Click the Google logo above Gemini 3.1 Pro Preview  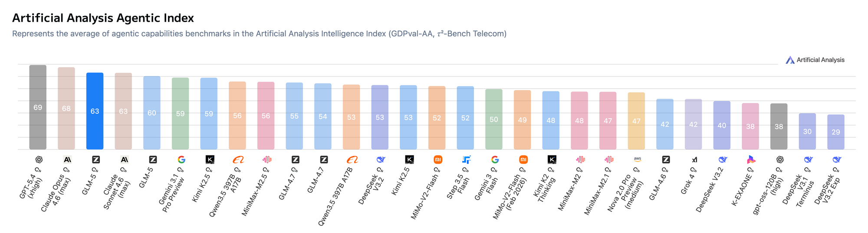click(x=181, y=160)
